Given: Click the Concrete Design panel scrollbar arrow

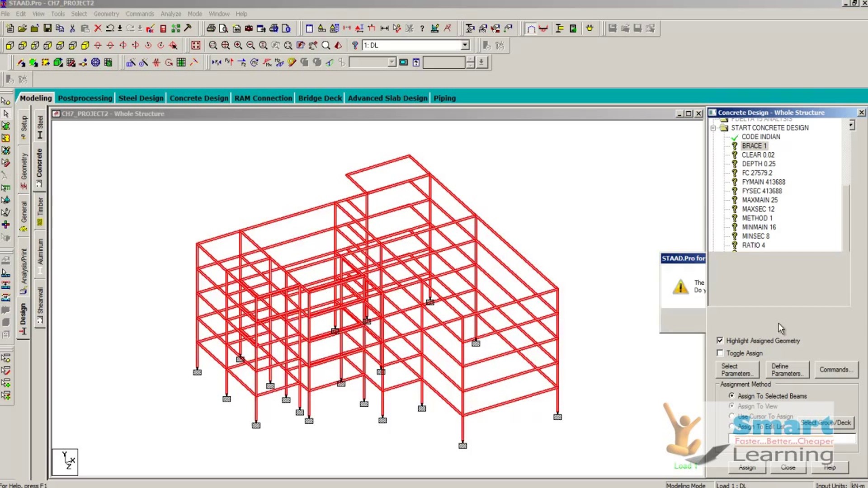Looking at the screenshot, I should tap(852, 125).
